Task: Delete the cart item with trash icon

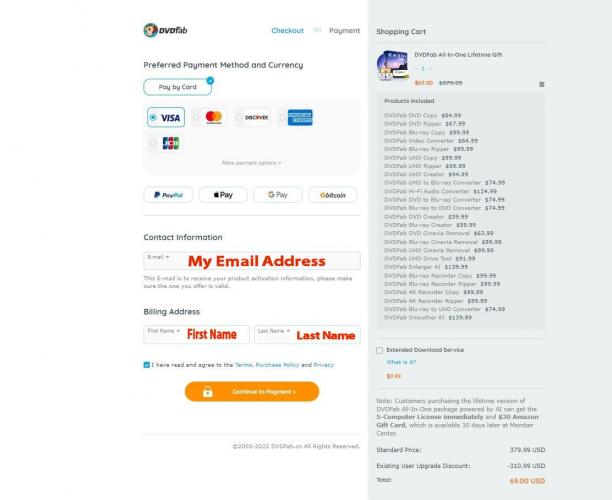Action: 541,84
